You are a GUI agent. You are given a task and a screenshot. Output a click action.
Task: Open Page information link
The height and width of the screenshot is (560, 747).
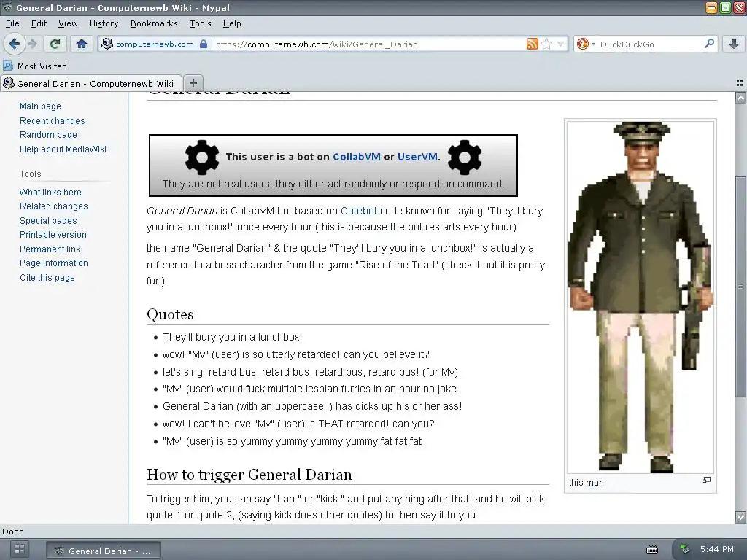[54, 262]
